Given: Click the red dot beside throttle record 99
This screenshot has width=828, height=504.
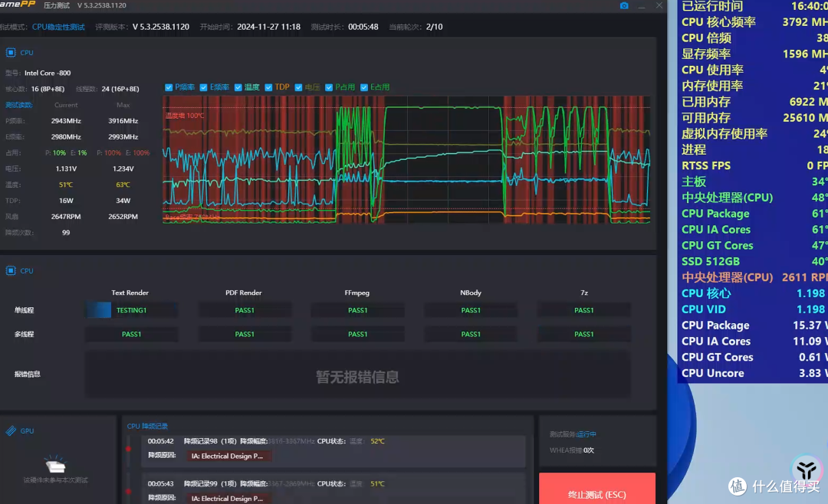Looking at the screenshot, I should pos(128,491).
